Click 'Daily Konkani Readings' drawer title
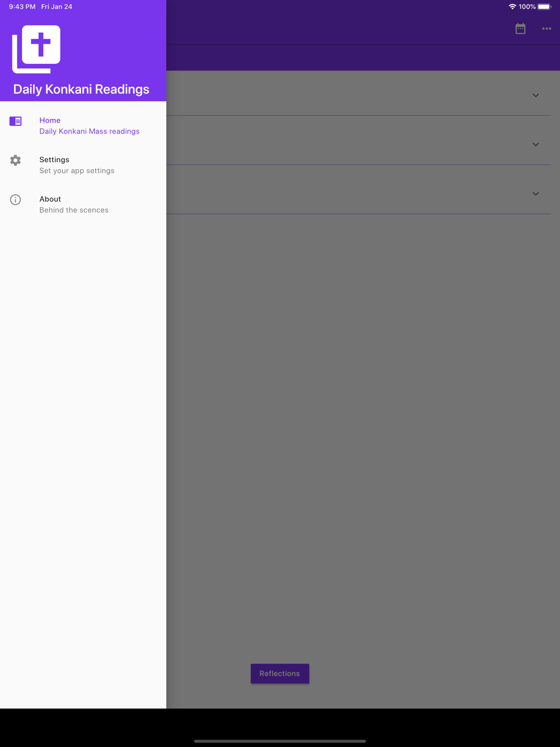The height and width of the screenshot is (747, 560). point(81,90)
